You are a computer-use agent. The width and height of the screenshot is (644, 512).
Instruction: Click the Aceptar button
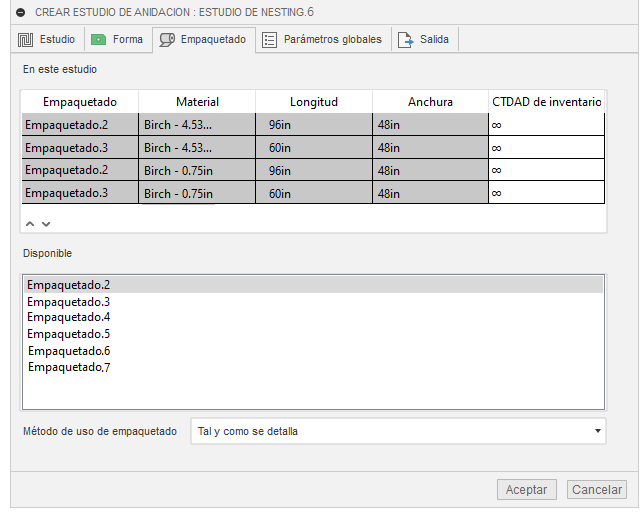[527, 490]
